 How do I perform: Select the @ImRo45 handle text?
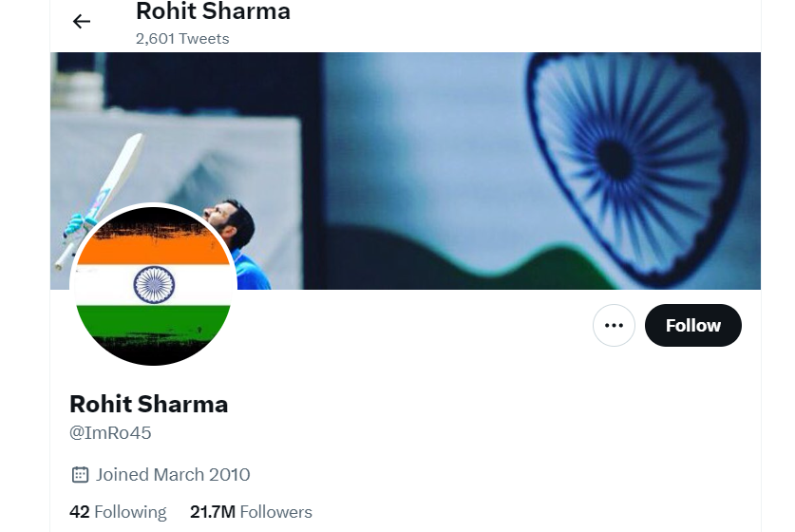[x=110, y=432]
